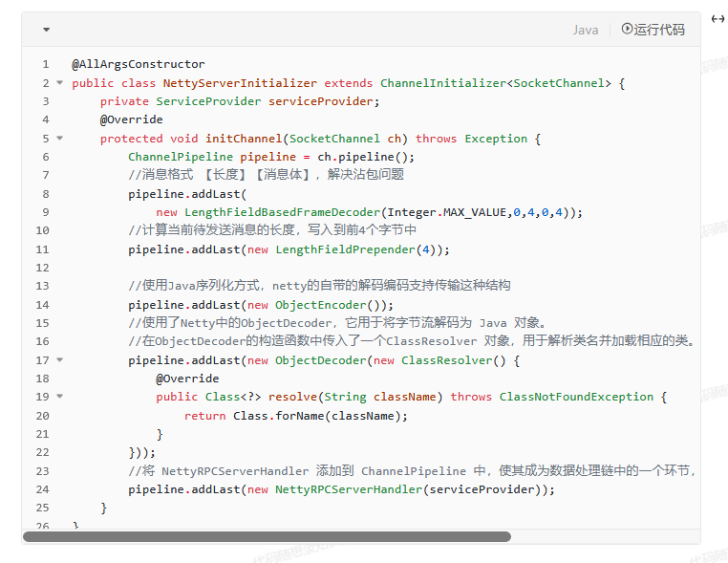Image resolution: width=728 pixels, height=563 pixels.
Task: Click the })); closing on line 22
Action: pos(142,452)
